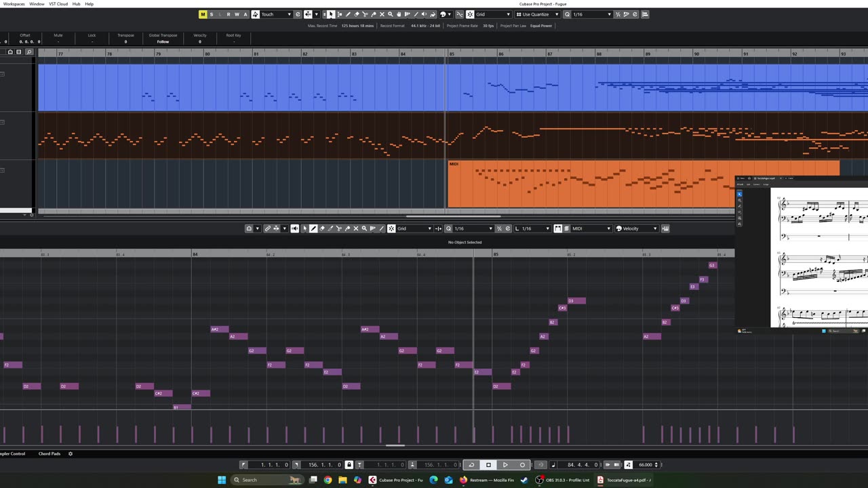
Task: Select the Erase tool in Key Editor toolbar
Action: (x=322, y=228)
